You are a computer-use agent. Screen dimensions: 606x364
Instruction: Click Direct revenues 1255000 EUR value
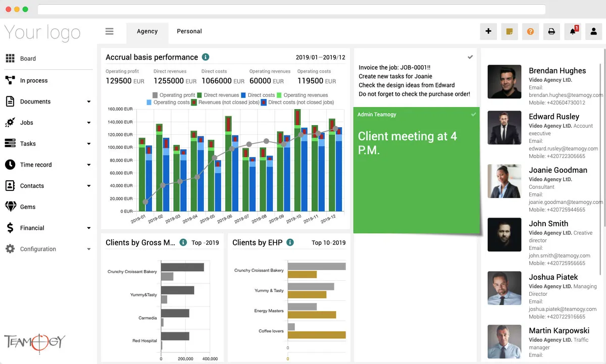click(175, 81)
